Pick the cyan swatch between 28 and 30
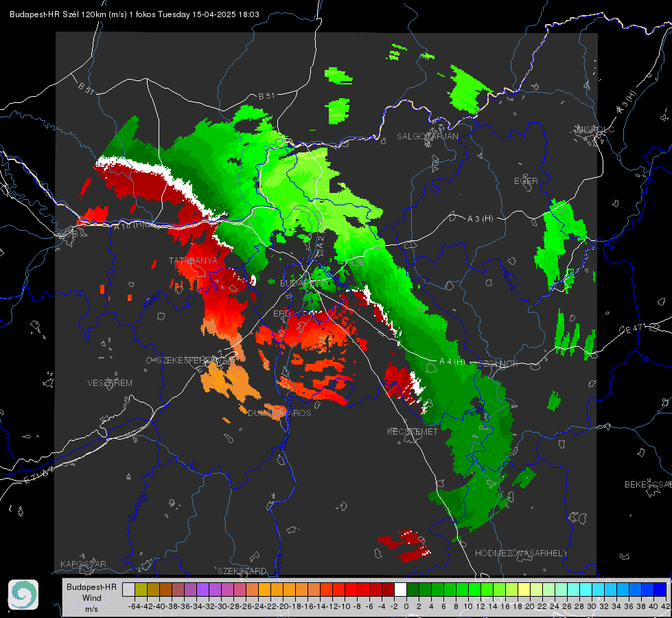The image size is (672, 618). tap(586, 589)
